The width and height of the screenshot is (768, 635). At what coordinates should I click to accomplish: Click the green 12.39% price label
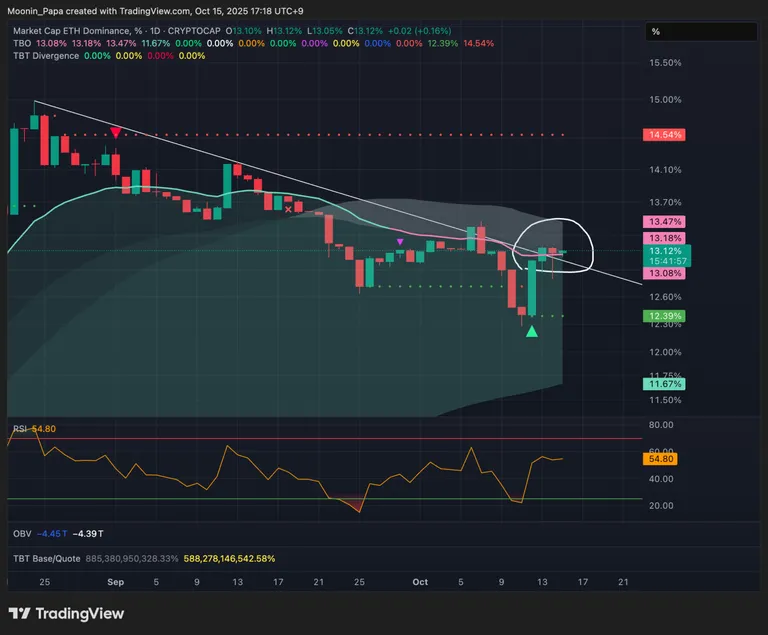pos(665,316)
